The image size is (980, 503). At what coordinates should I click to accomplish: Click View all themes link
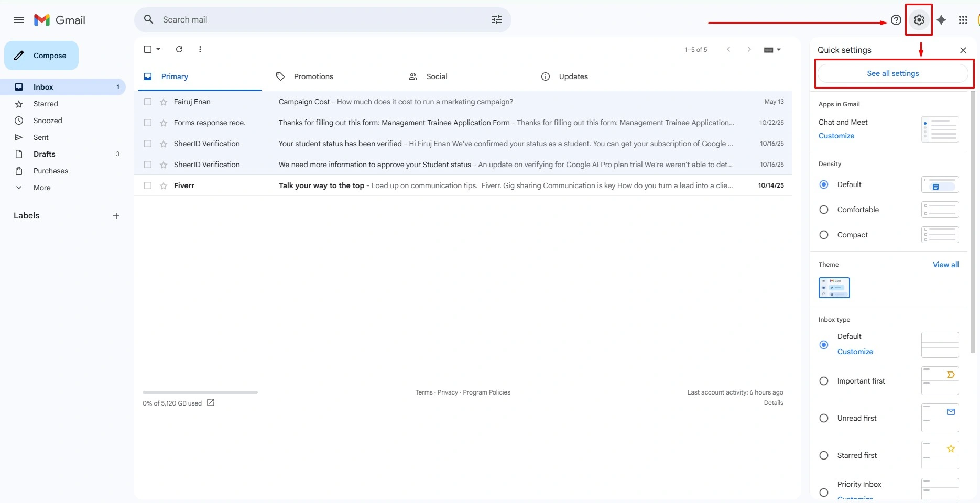pyautogui.click(x=946, y=265)
